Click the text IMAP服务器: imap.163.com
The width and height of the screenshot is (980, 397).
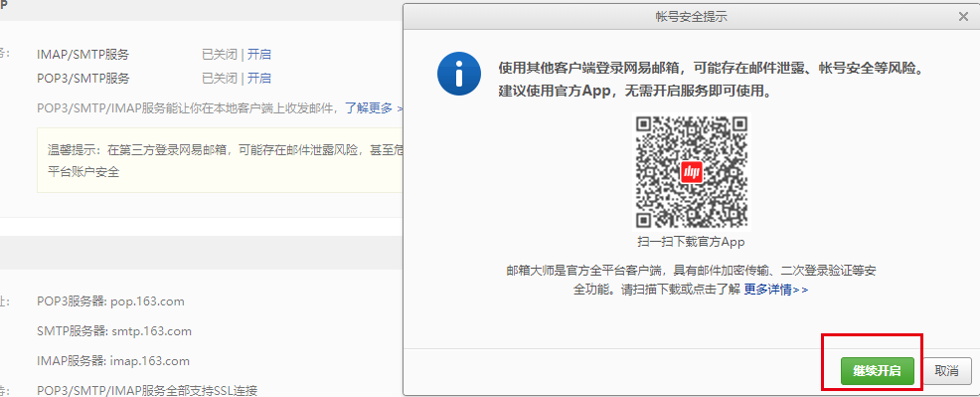coord(113,361)
